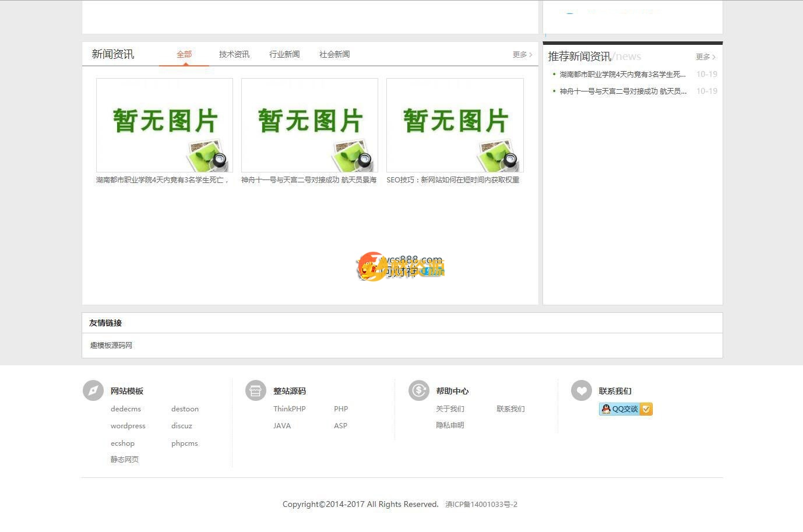Image resolution: width=803 pixels, height=532 pixels.
Task: Switch to the 技术资讯 tab
Action: pyautogui.click(x=234, y=54)
